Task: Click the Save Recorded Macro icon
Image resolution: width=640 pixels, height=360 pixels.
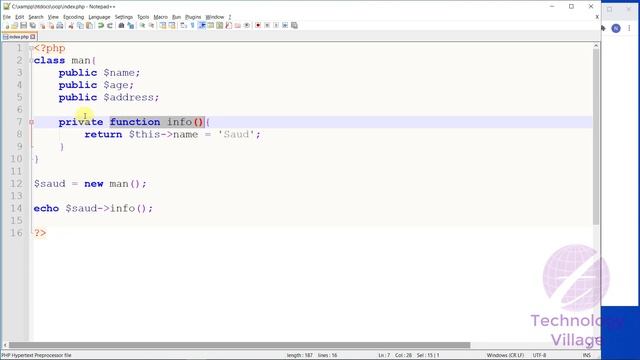Action: point(294,25)
